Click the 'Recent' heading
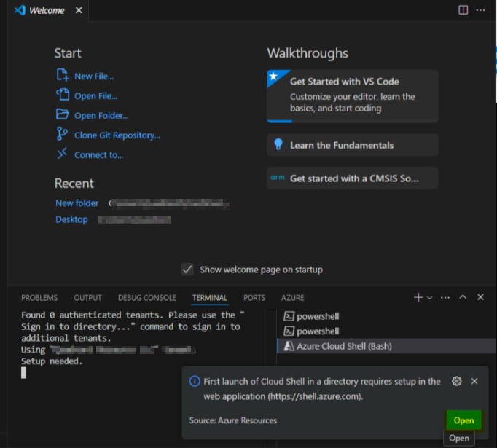497x448 pixels. point(74,183)
